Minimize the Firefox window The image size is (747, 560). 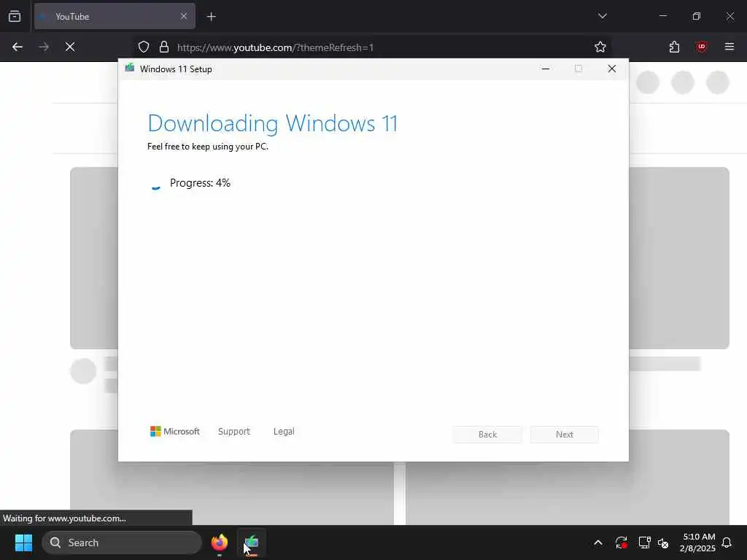(663, 16)
